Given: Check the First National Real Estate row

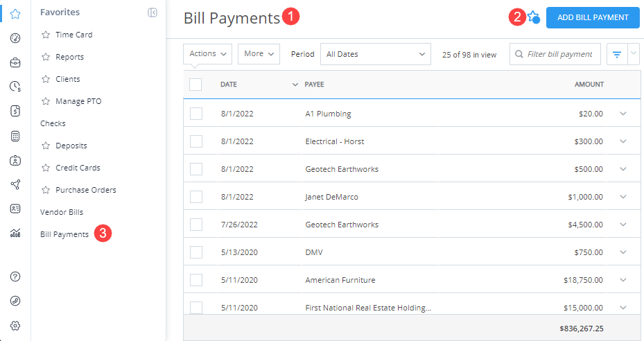Looking at the screenshot, I should pos(196,308).
